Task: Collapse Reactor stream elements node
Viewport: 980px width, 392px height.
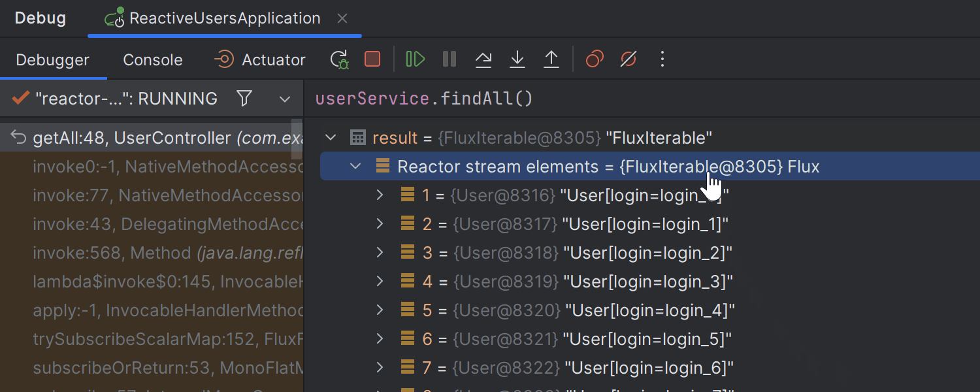Action: pyautogui.click(x=355, y=167)
